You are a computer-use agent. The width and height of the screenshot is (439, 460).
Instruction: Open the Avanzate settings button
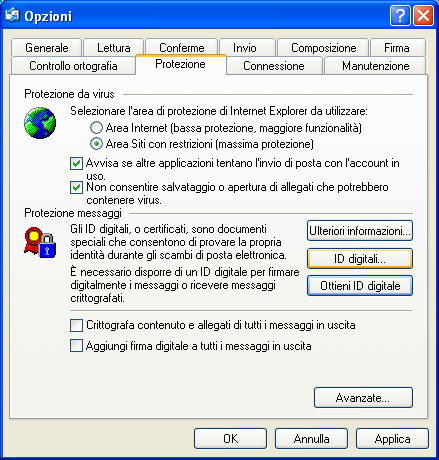pos(363,397)
